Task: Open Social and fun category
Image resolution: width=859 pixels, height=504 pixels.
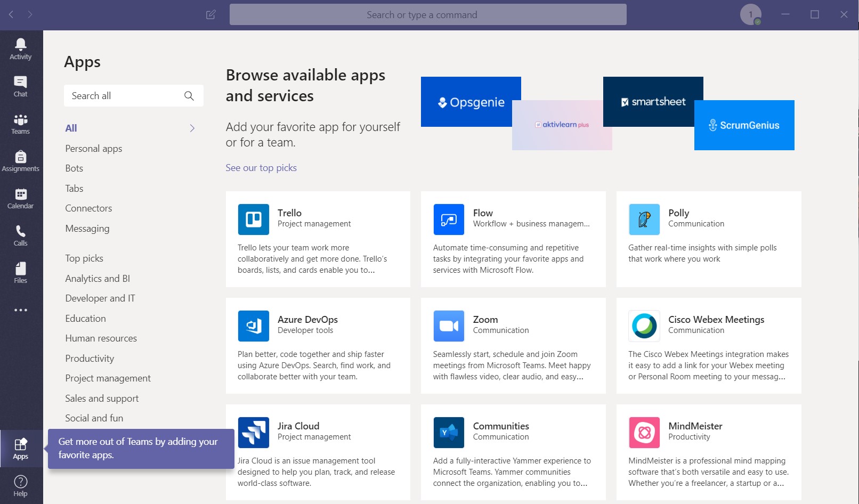Action: [x=94, y=418]
